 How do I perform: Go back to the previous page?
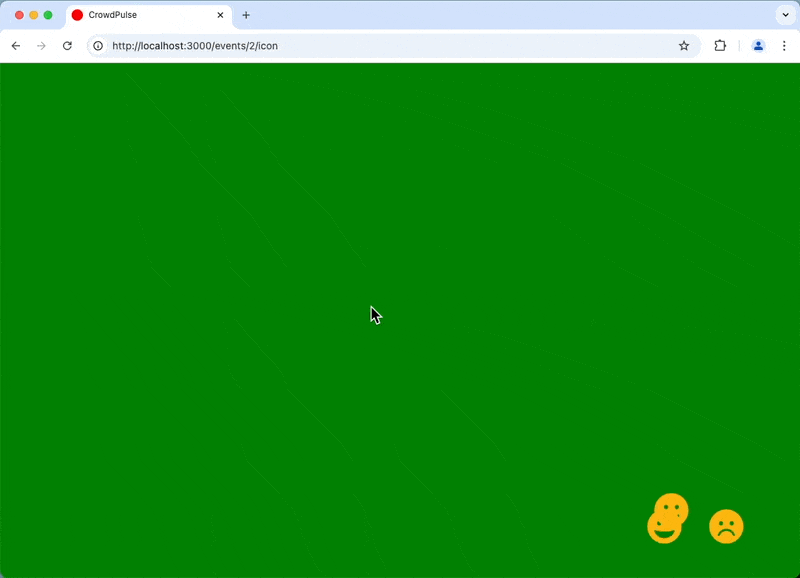[16, 46]
